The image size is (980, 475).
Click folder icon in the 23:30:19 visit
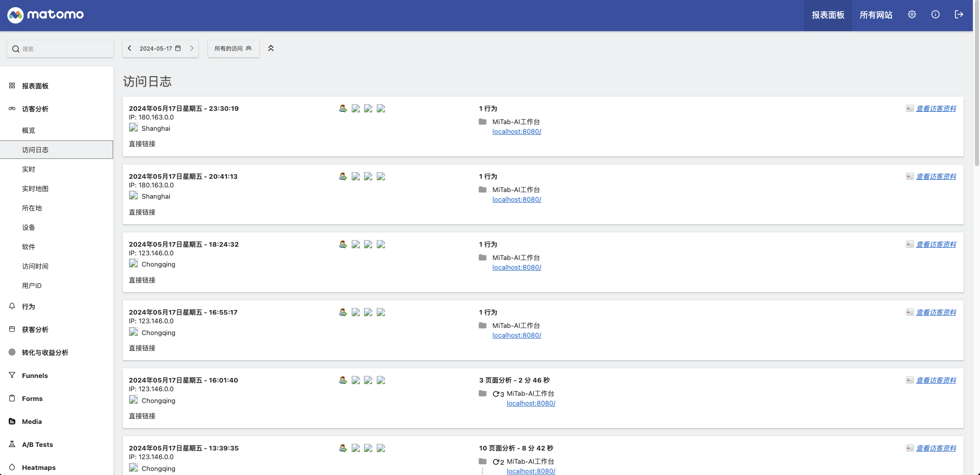(483, 122)
